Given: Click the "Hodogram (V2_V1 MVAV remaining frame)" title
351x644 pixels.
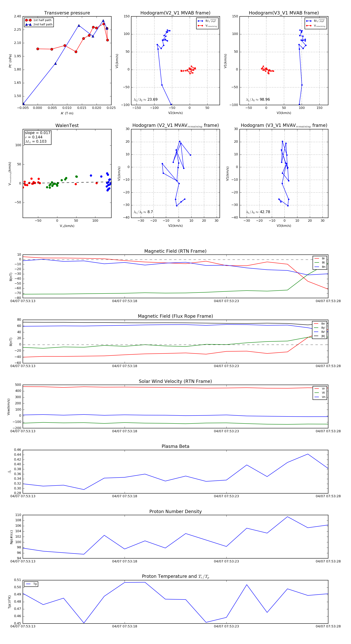Looking at the screenshot, I should pos(175,125).
